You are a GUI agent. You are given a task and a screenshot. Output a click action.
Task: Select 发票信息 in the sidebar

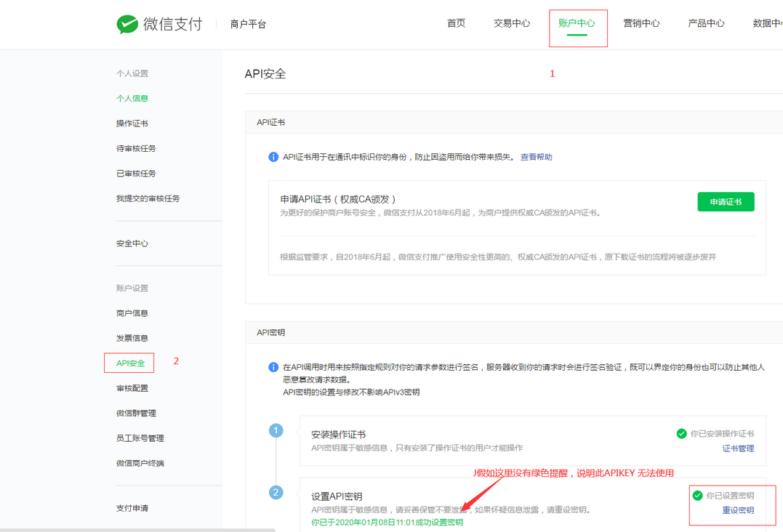click(132, 338)
